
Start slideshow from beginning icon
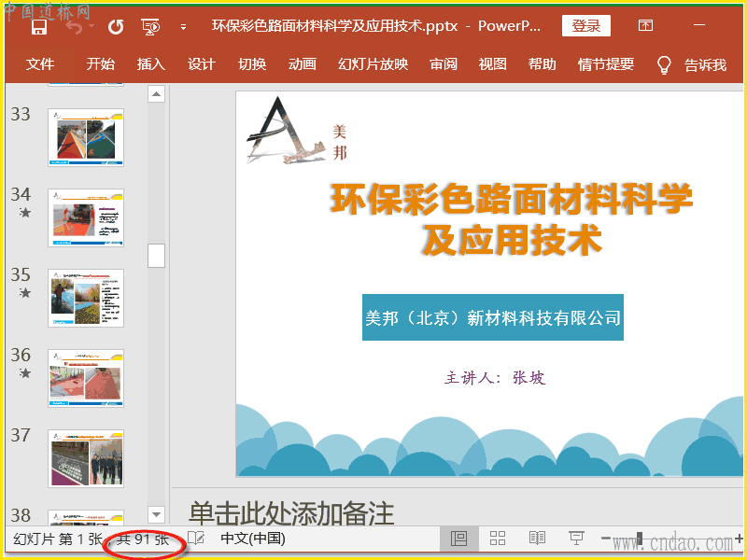click(150, 27)
